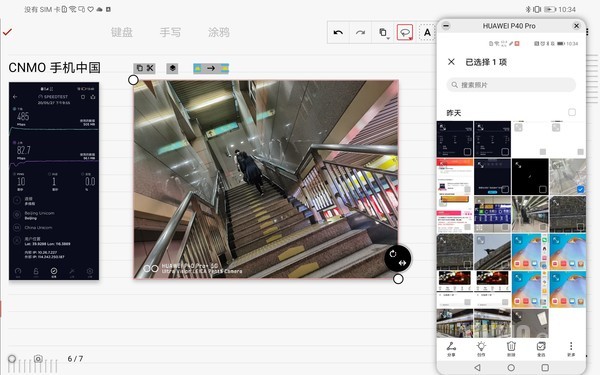Click the 昨天 date header
Screen dimensions: 600x375
click(x=454, y=112)
